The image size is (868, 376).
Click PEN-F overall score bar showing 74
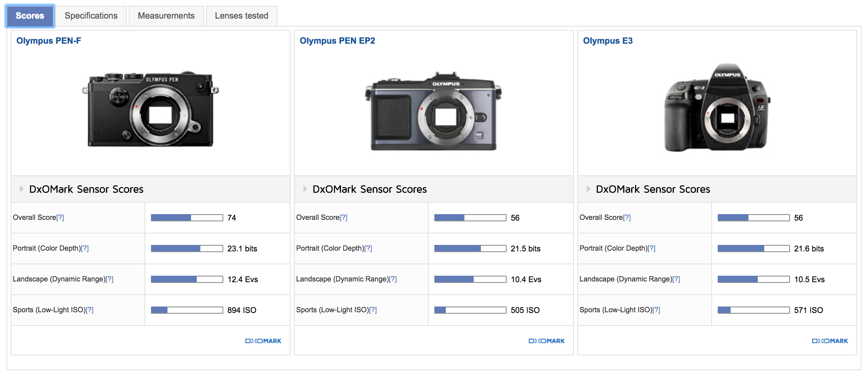pos(187,218)
